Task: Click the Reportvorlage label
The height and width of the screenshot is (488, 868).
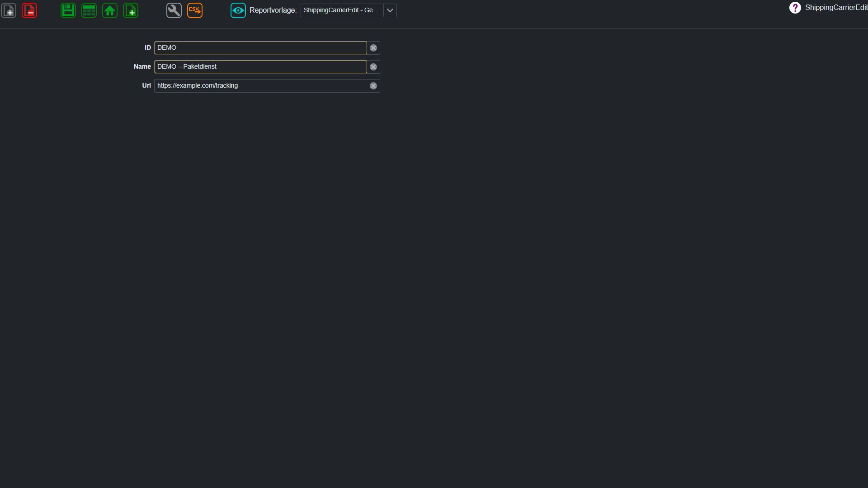Action: click(273, 10)
